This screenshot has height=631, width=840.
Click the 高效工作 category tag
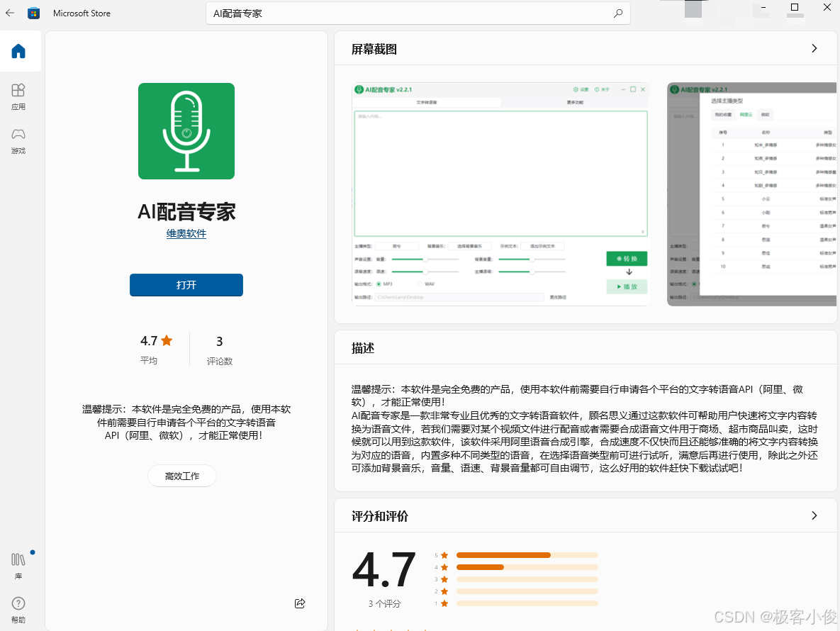coord(182,476)
